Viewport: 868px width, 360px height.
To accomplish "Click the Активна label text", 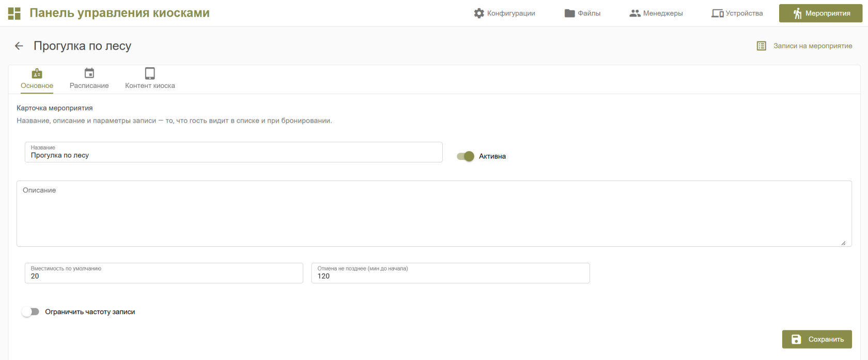I will pos(492,156).
